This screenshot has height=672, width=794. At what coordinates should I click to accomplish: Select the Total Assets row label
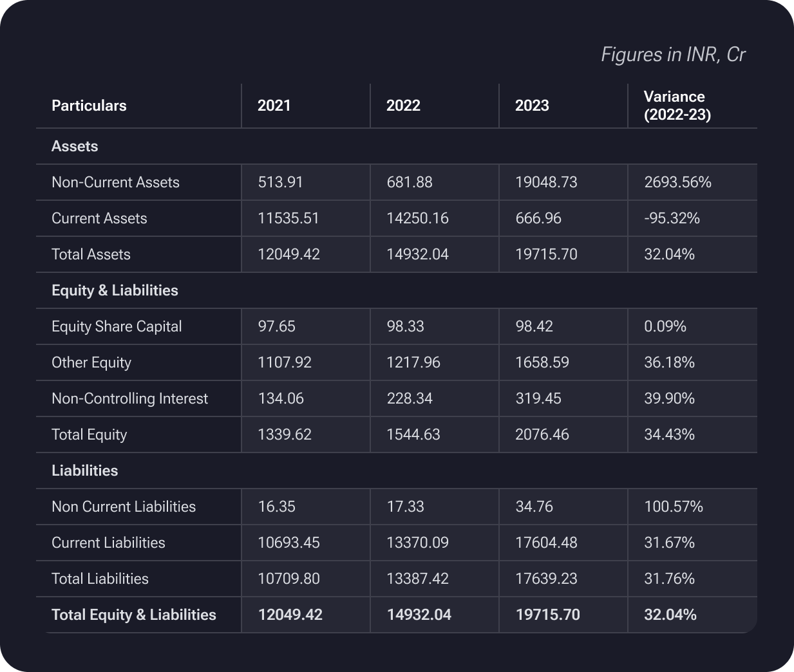[x=91, y=254]
